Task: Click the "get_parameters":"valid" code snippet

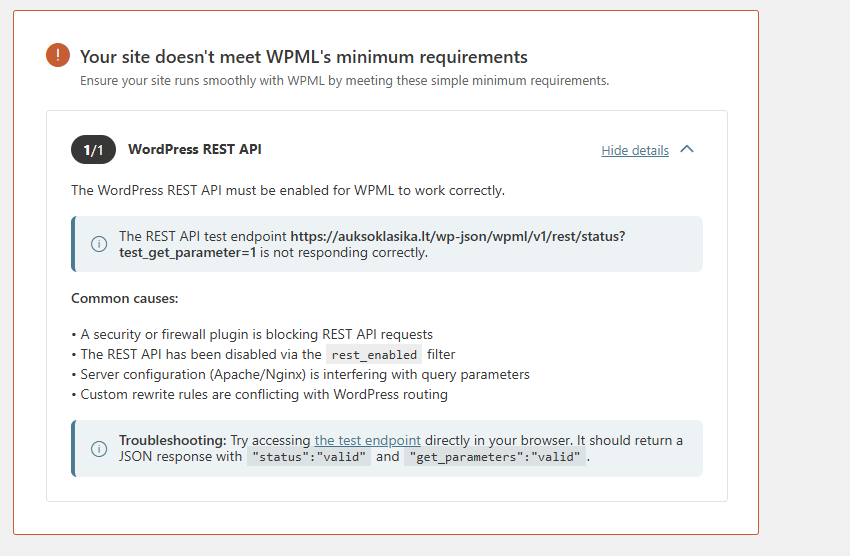Action: tap(495, 457)
